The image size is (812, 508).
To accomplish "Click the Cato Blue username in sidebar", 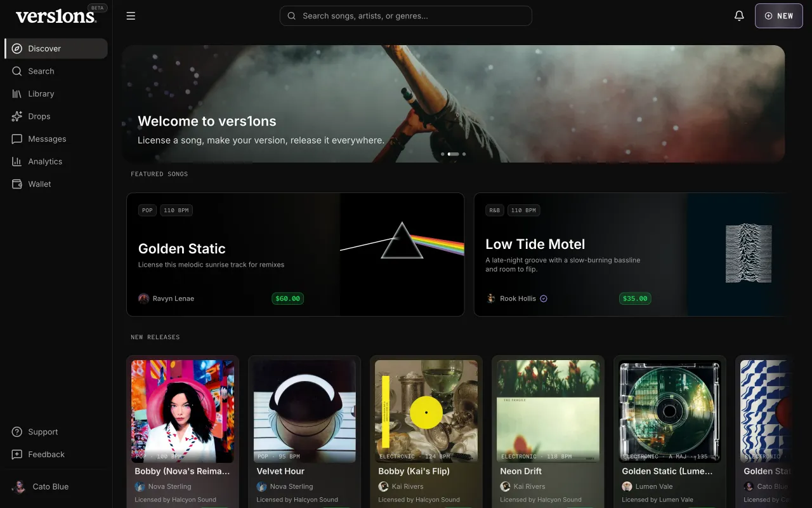I will tap(51, 487).
